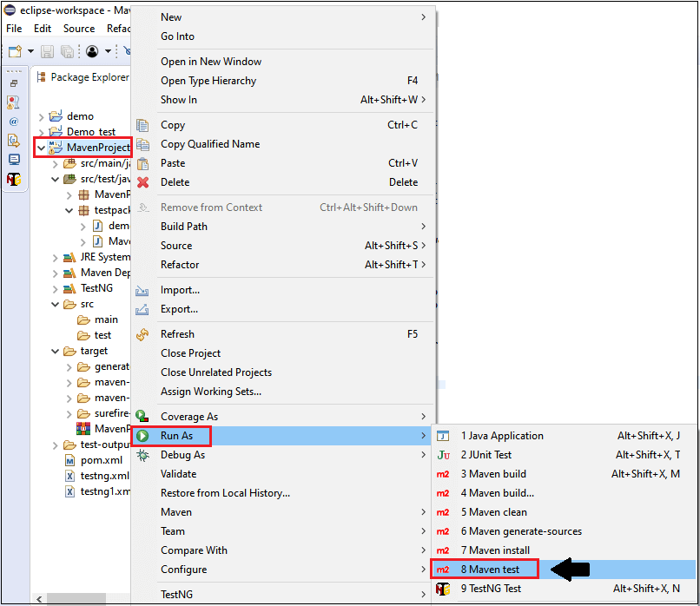Click the Save All icon in the toolbar
The image size is (700, 606).
[68, 52]
